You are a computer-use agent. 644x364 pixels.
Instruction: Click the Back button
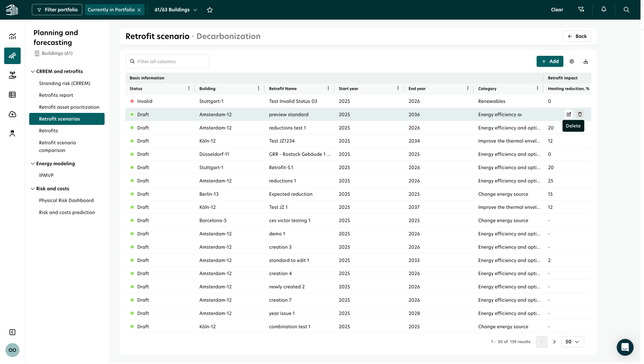point(577,36)
